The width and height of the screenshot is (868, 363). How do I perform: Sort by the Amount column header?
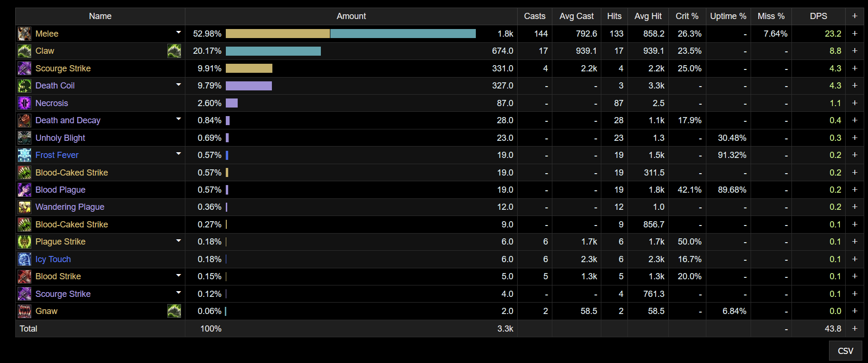(351, 16)
